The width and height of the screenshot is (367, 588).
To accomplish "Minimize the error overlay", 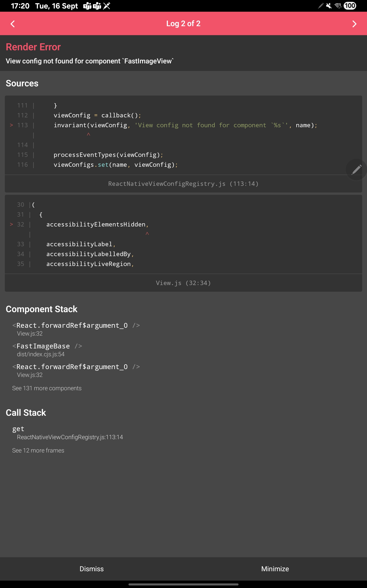I will click(275, 569).
